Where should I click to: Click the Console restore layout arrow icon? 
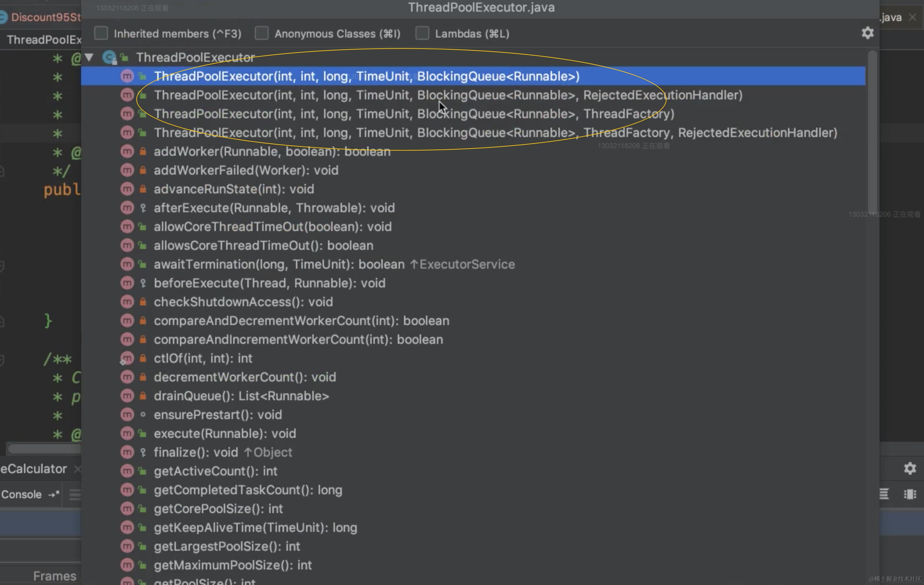point(53,494)
